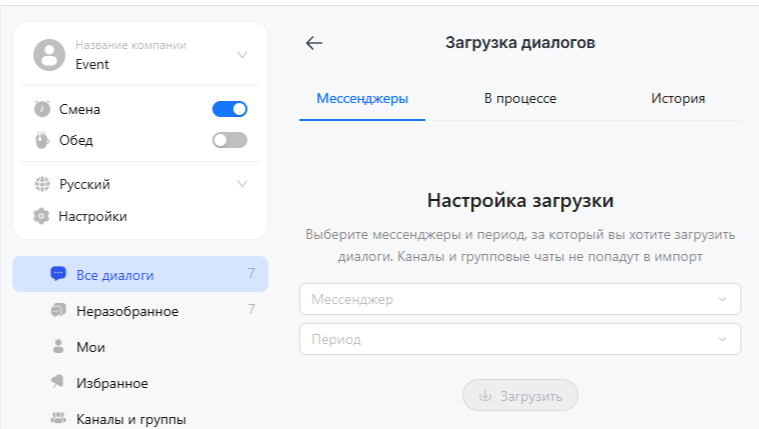Screen dimensions: 759x429
Task: Click the globe icon next to Русский
Action: tap(41, 184)
